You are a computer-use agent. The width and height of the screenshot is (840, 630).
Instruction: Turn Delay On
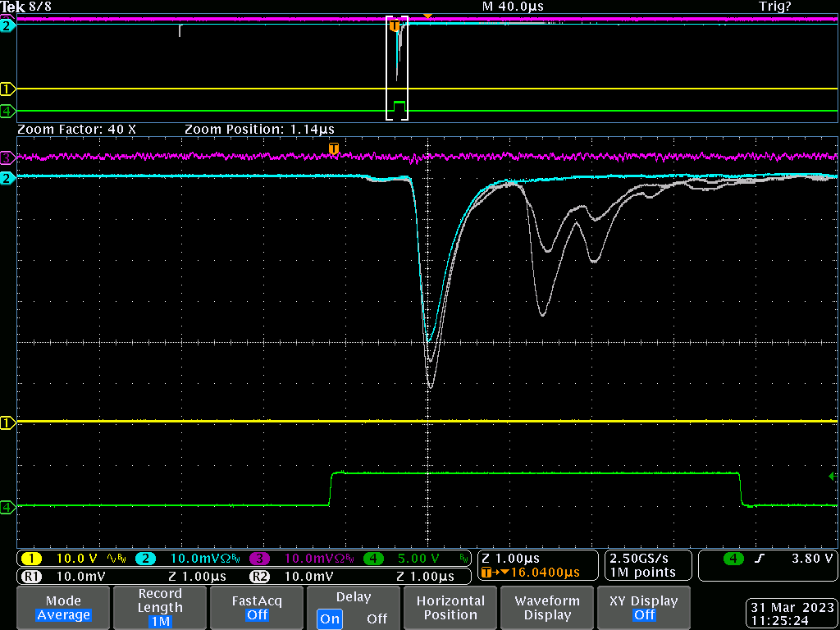point(330,619)
